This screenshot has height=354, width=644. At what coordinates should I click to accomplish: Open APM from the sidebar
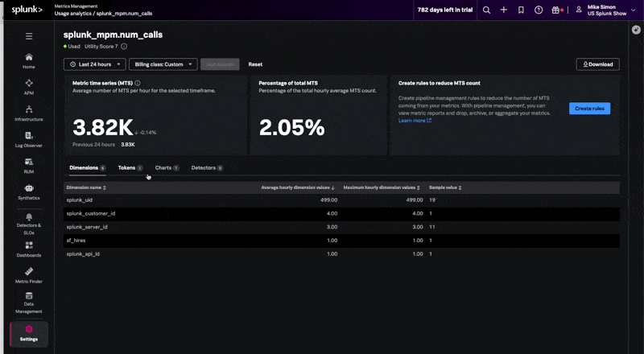[29, 87]
